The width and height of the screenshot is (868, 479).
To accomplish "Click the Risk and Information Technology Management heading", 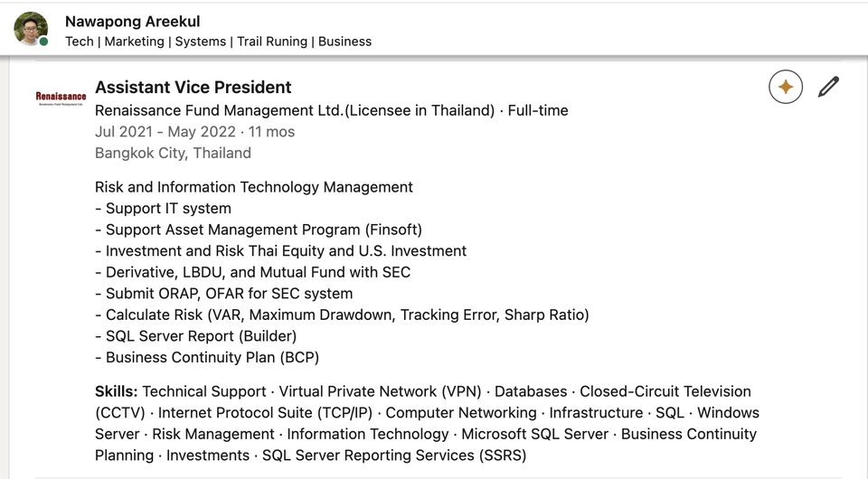I will [x=253, y=187].
